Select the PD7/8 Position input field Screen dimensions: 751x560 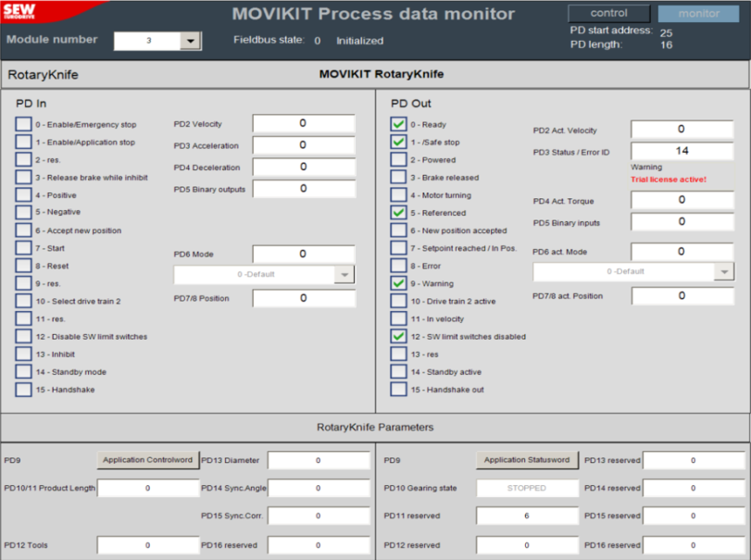click(x=303, y=299)
